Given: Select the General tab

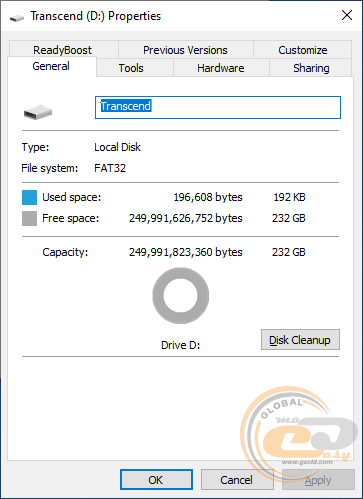Looking at the screenshot, I should (x=51, y=66).
